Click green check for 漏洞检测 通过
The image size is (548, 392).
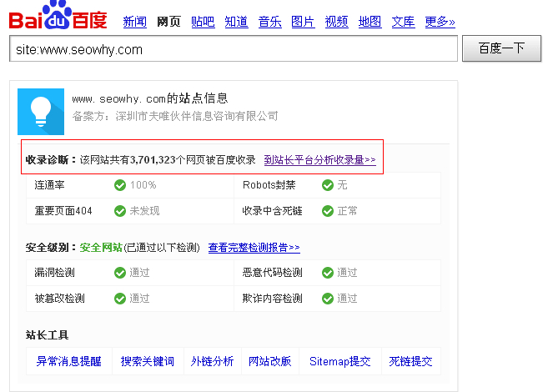point(120,273)
